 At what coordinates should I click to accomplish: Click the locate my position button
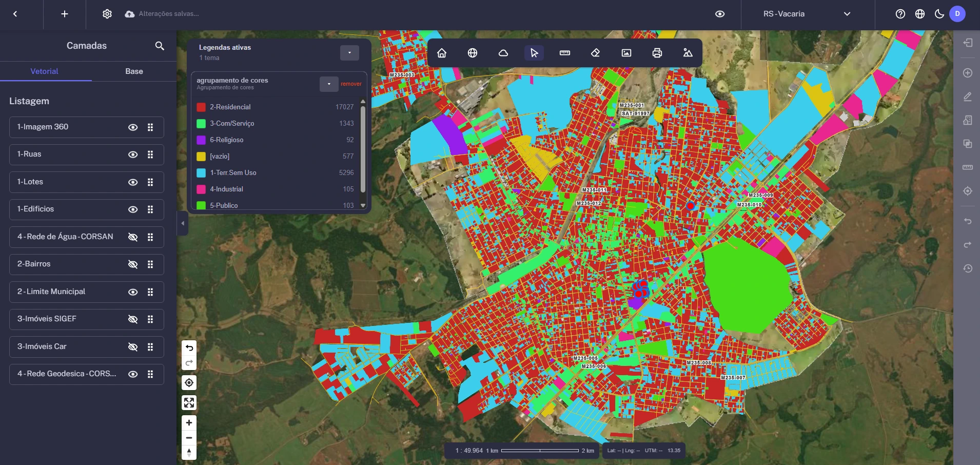click(189, 383)
